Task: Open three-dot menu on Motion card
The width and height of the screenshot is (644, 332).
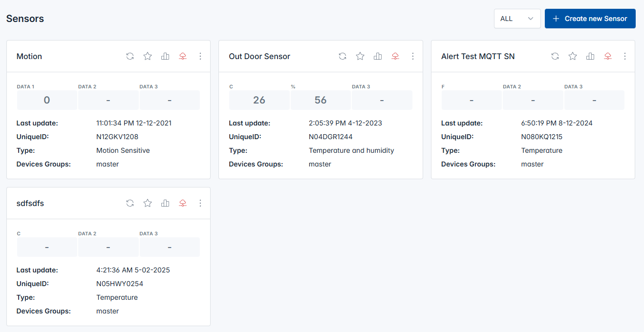Action: pos(200,56)
